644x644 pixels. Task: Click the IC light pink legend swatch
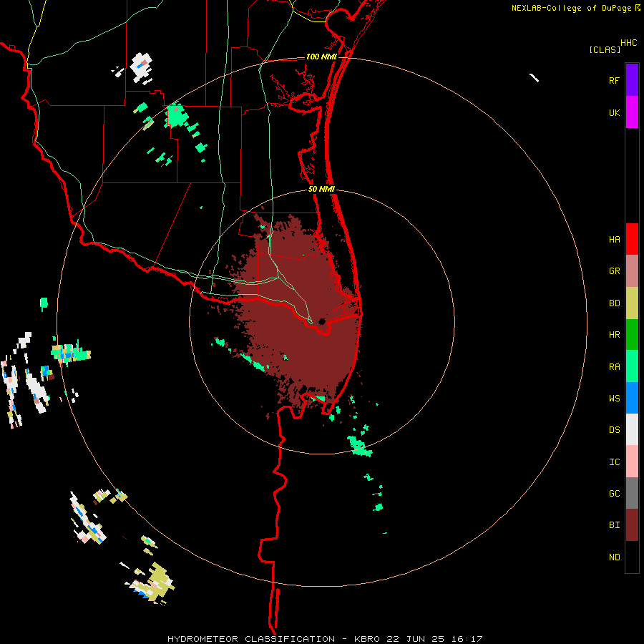[x=632, y=462]
